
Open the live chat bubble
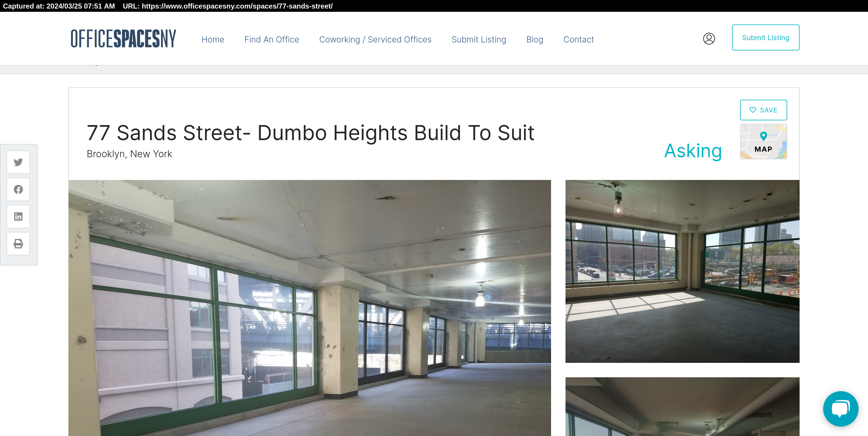click(x=840, y=409)
